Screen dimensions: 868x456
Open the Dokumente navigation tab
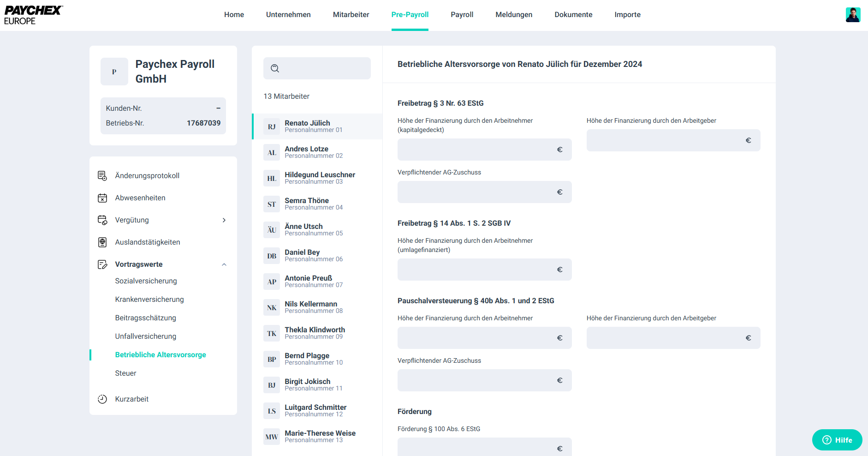coord(573,15)
